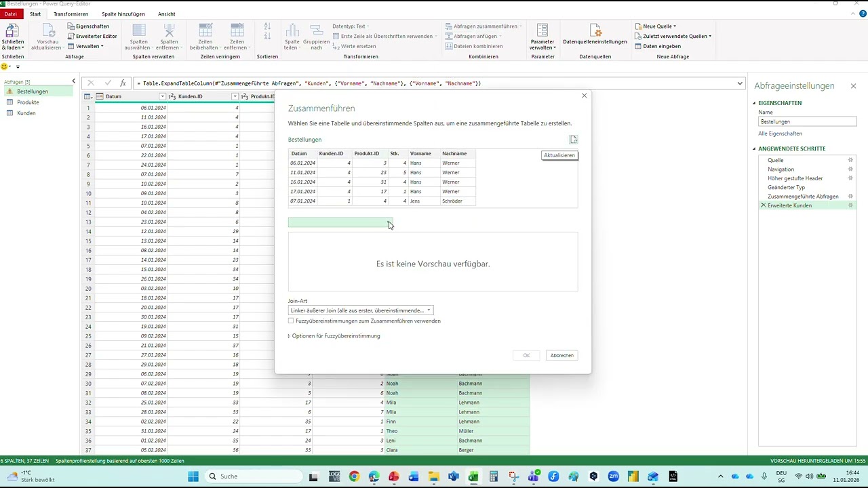Open the Windows Start menu

(x=193, y=476)
